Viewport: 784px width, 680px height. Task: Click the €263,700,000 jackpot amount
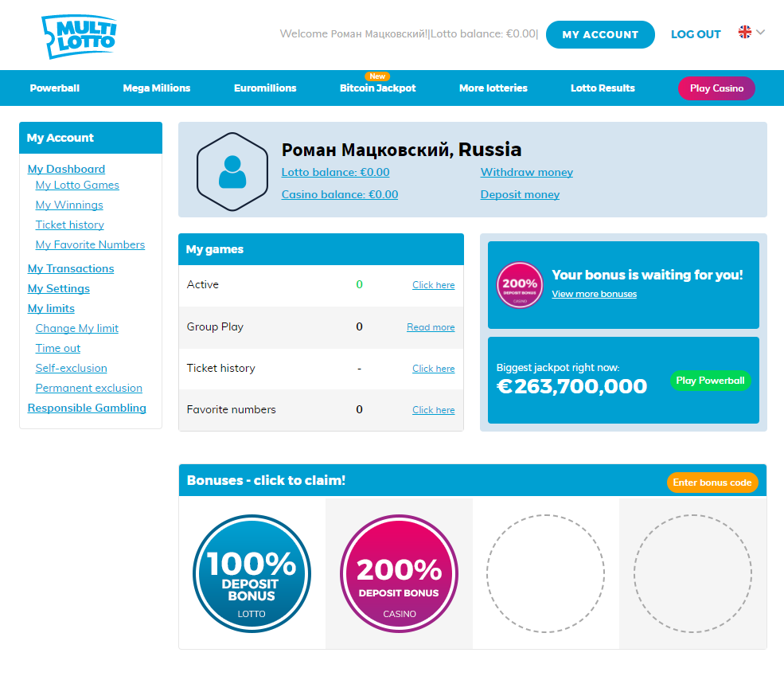[x=571, y=386]
